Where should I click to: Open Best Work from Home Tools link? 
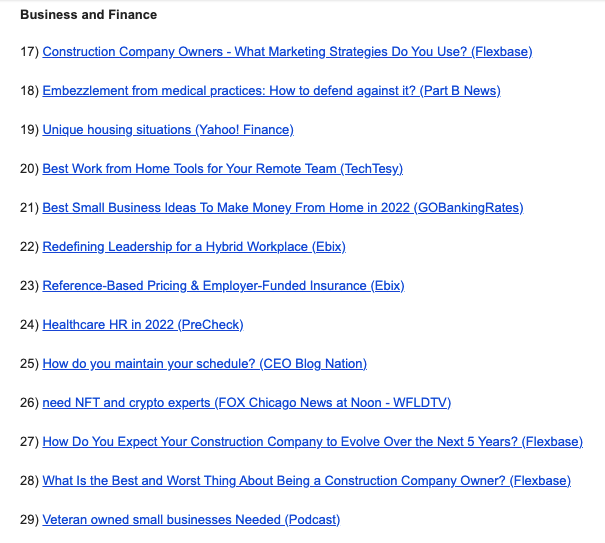pyautogui.click(x=222, y=169)
